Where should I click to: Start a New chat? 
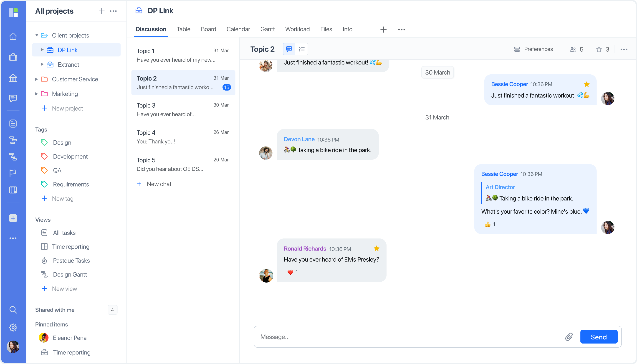[154, 184]
